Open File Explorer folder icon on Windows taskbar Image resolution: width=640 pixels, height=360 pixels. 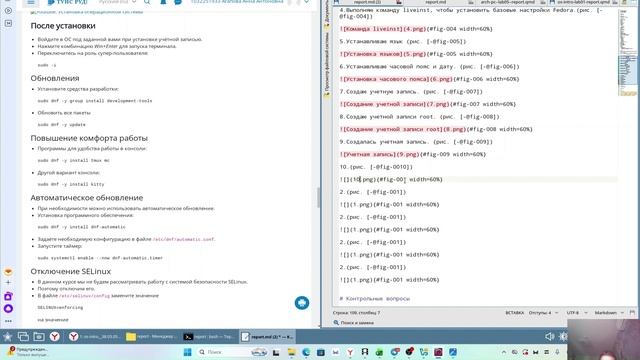pyautogui.click(x=291, y=352)
